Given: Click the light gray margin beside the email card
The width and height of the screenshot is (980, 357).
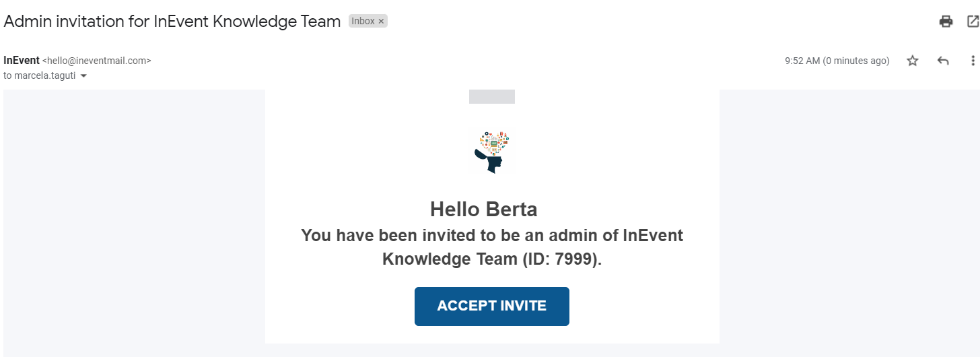Looking at the screenshot, I should [135, 222].
